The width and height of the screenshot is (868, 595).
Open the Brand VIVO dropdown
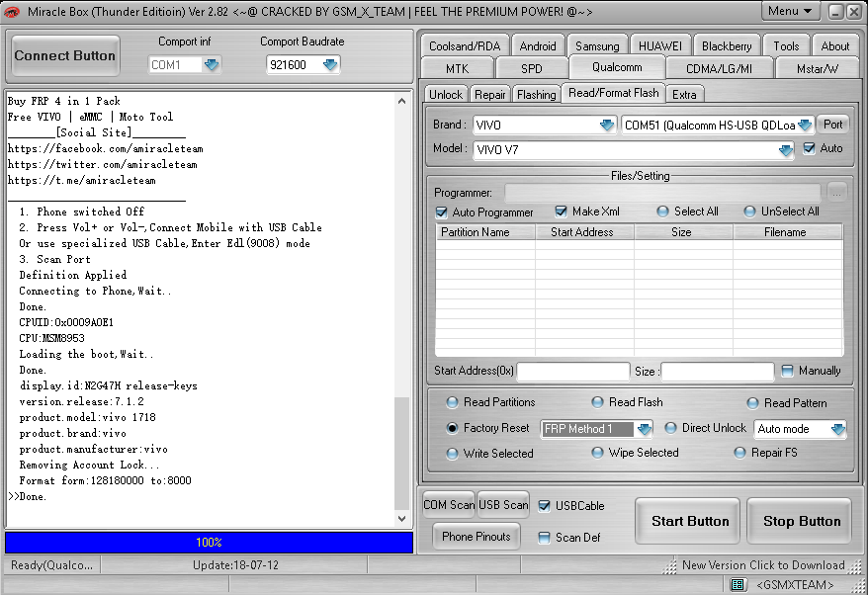click(x=607, y=126)
